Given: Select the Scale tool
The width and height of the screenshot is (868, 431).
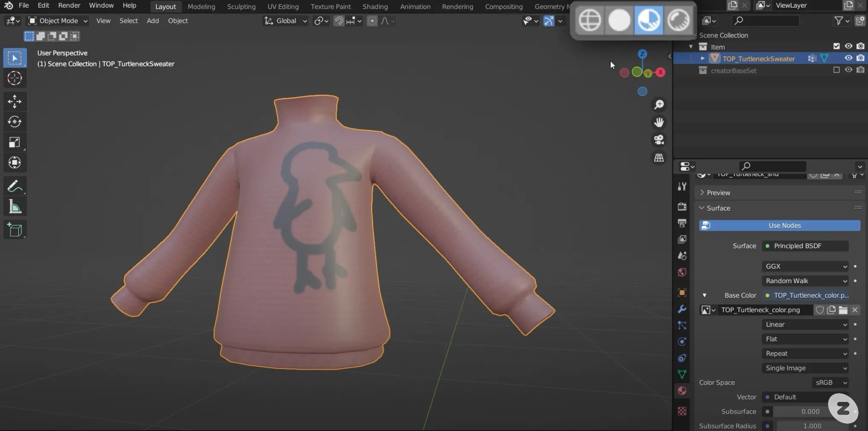Looking at the screenshot, I should click(15, 142).
